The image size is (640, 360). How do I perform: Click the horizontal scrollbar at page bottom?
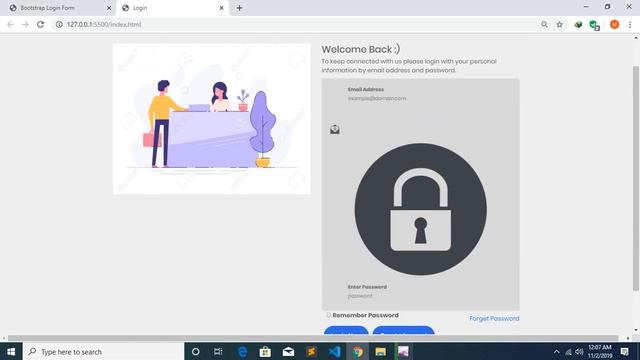point(313,338)
